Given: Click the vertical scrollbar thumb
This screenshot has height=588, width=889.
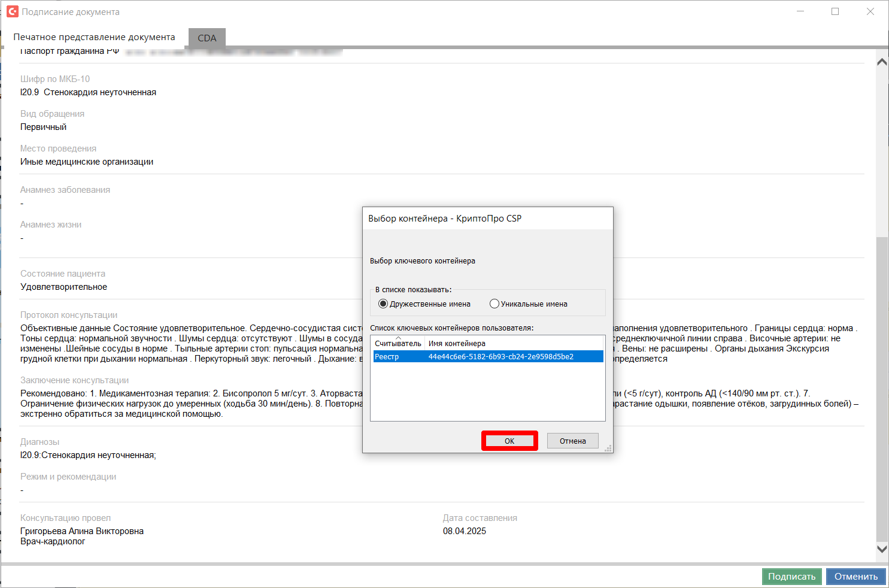Looking at the screenshot, I should (x=882, y=389).
